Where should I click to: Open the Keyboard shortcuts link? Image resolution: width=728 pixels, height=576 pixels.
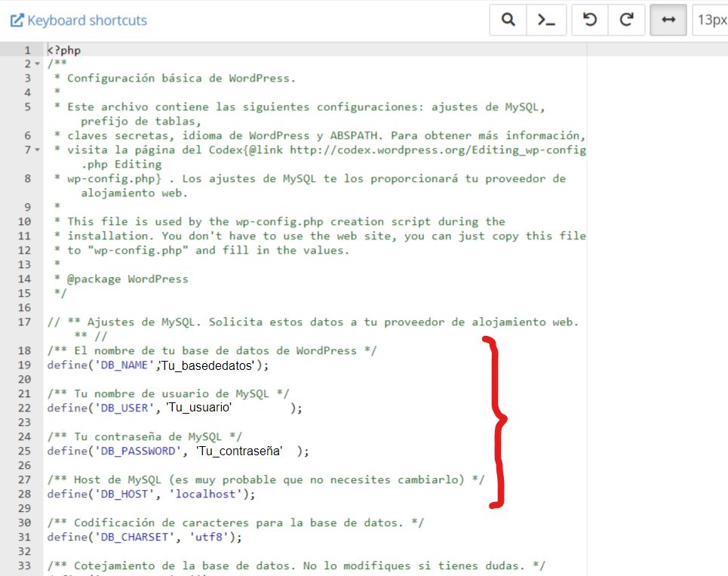click(78, 20)
